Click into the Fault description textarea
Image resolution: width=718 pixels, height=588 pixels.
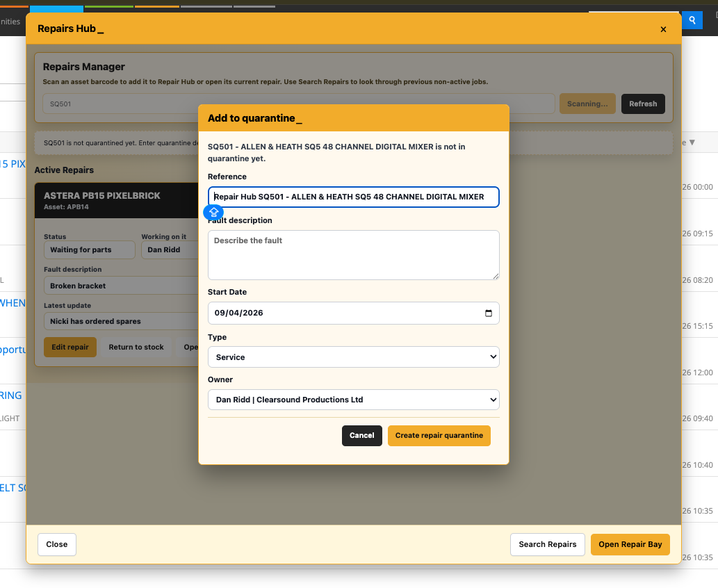354,255
